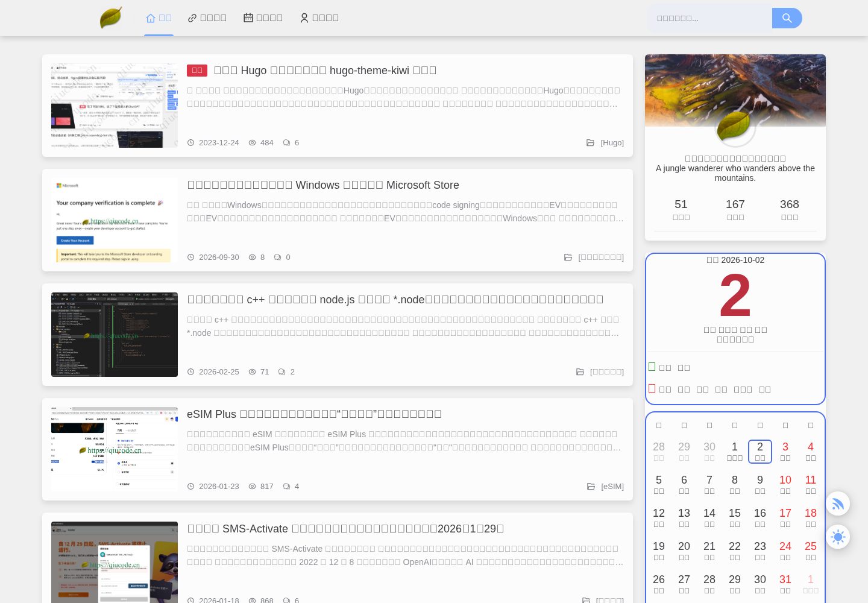The height and width of the screenshot is (603, 868).
Task: Open the dark code editor thumbnail
Action: 115,335
